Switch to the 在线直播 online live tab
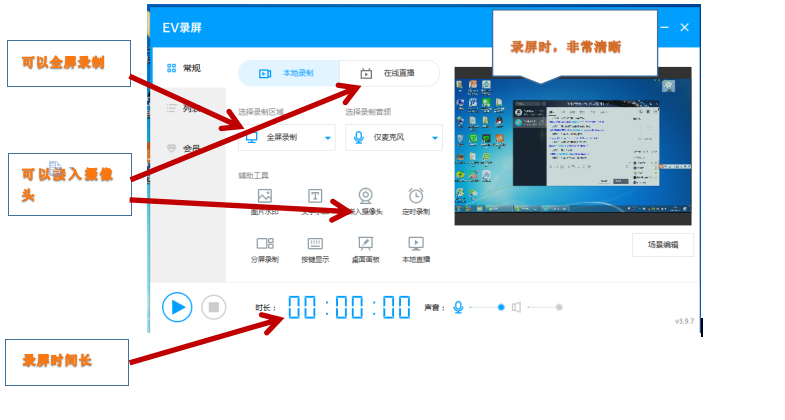Image resolution: width=785 pixels, height=420 pixels. click(x=389, y=73)
